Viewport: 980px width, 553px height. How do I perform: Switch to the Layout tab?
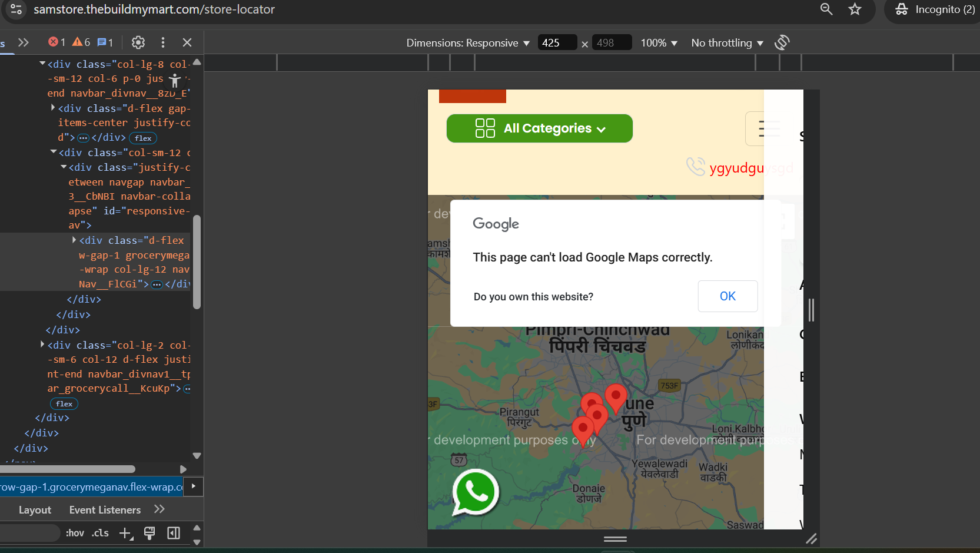(35, 510)
